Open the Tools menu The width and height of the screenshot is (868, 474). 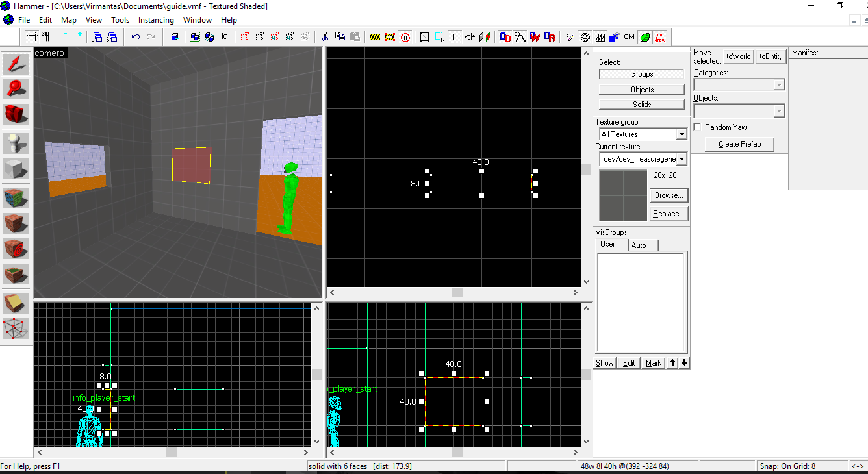(x=120, y=20)
